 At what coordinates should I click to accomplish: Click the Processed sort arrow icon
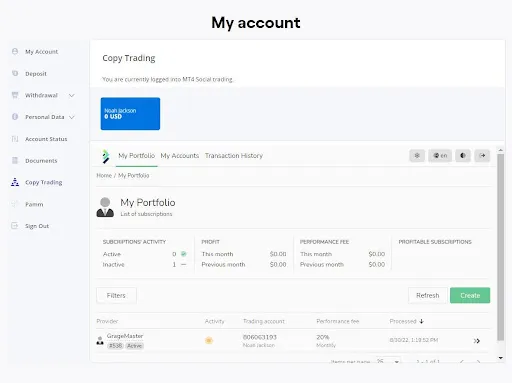click(x=421, y=321)
